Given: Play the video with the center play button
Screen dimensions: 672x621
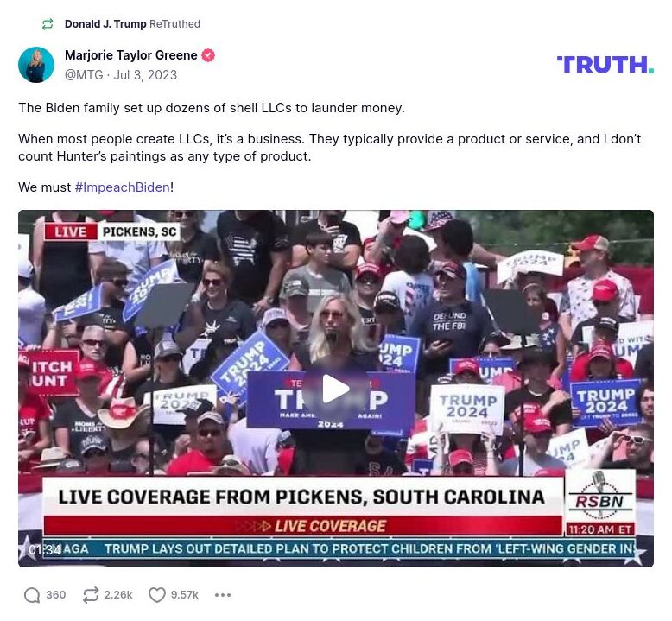Looking at the screenshot, I should [x=335, y=389].
